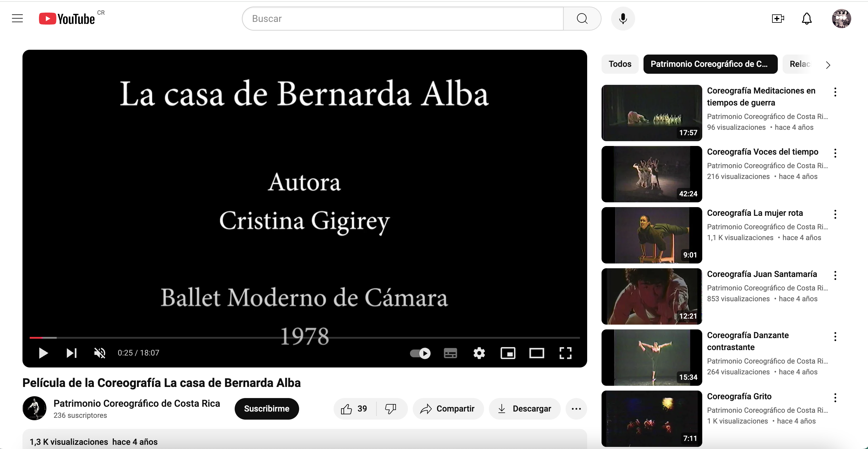Expand the chip bar with right chevron
Screen dimensions: 868x449
(828, 65)
